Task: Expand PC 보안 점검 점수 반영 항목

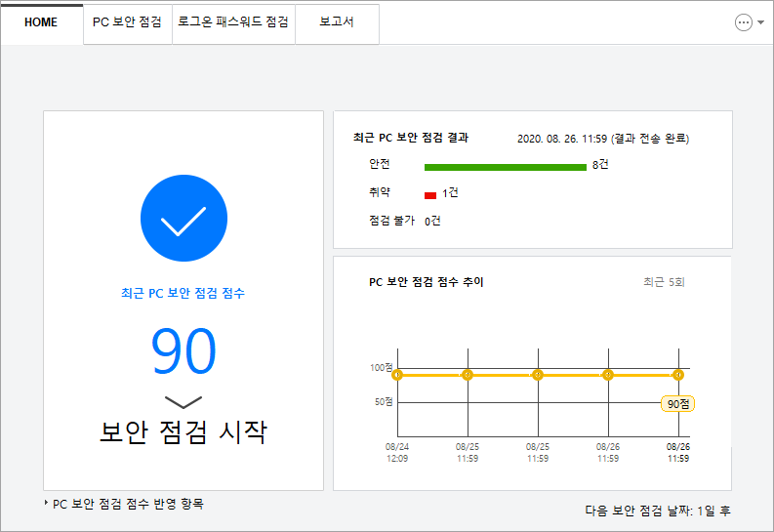Action: click(x=124, y=504)
